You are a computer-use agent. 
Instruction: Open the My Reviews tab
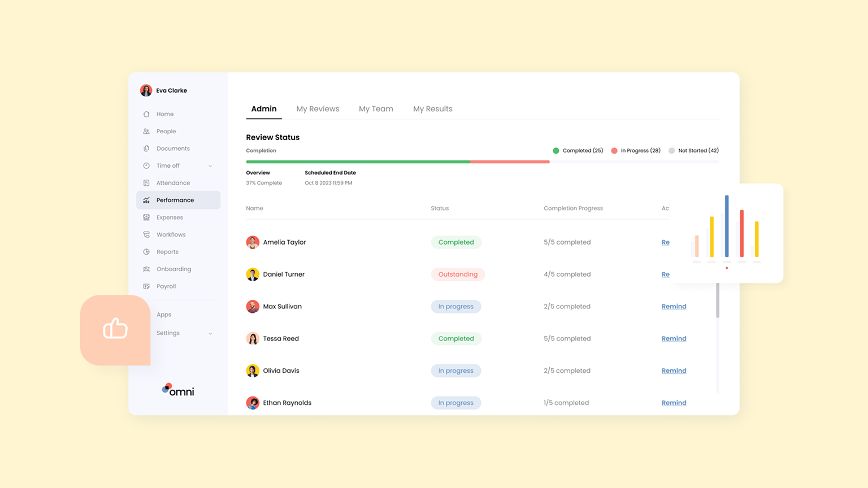pyautogui.click(x=318, y=109)
